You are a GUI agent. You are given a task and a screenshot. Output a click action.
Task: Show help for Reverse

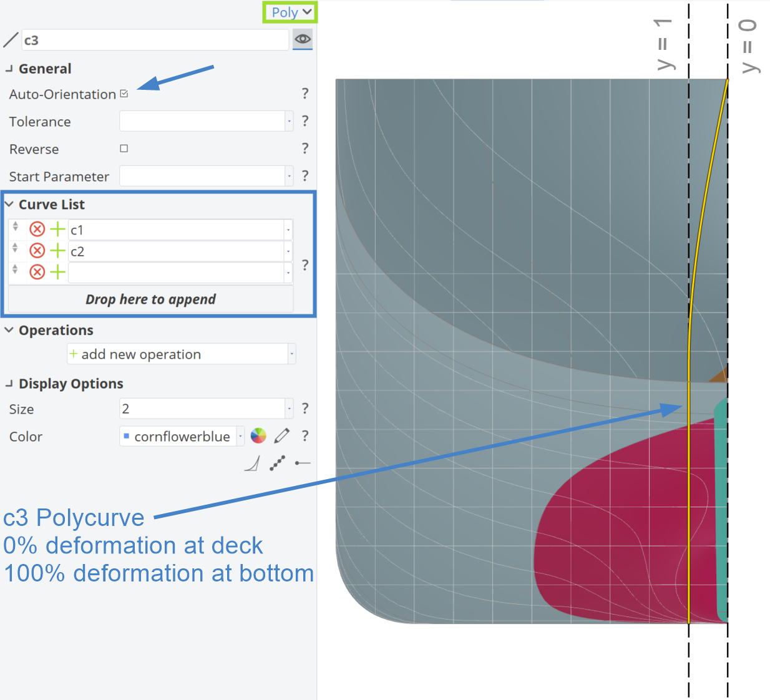(x=305, y=148)
